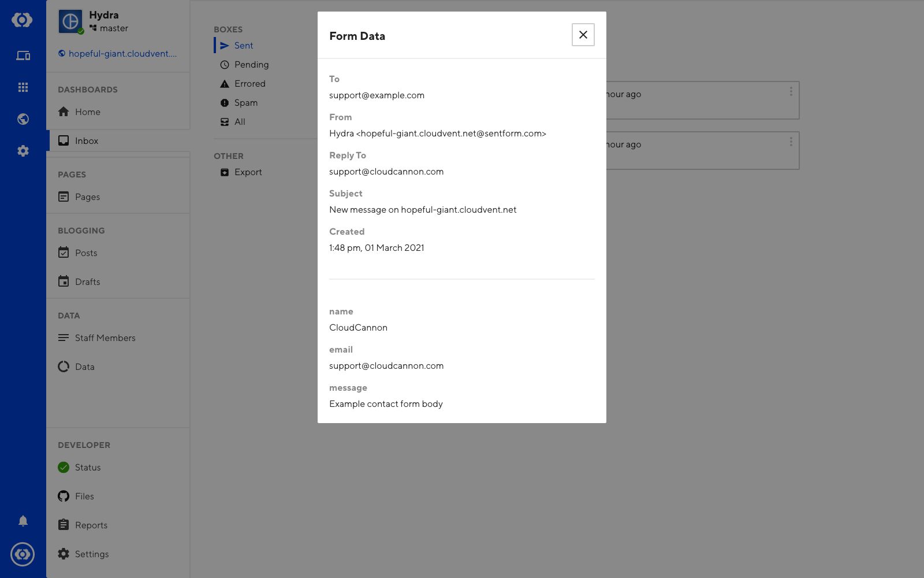Close the Form Data dialog
This screenshot has height=578, width=924.
[583, 35]
